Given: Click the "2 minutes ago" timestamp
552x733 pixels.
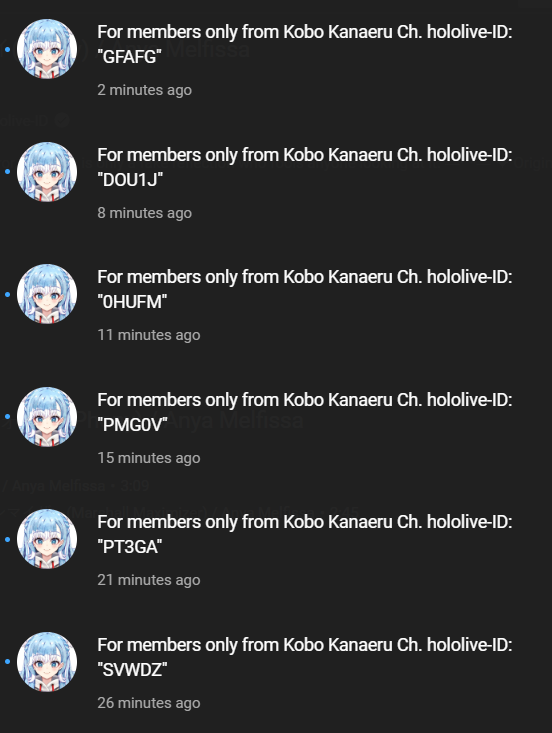Looking at the screenshot, I should tap(144, 90).
